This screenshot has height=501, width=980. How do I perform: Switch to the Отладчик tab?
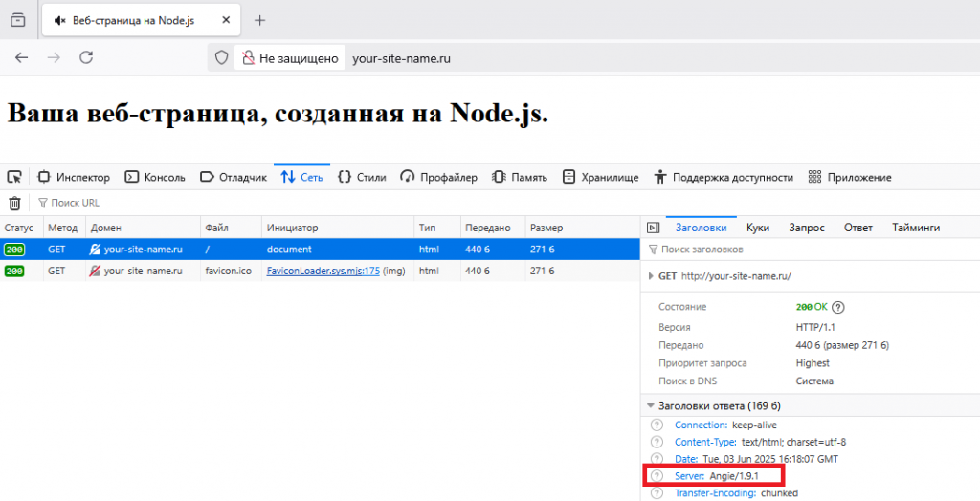tap(234, 178)
